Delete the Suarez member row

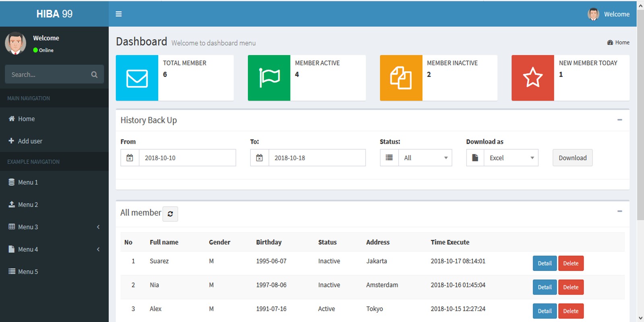coord(571,263)
